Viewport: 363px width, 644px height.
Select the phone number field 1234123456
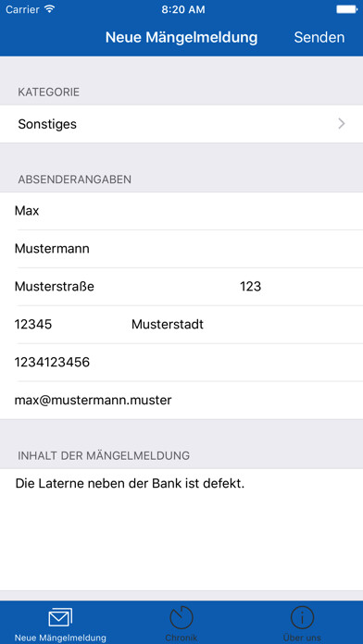pyautogui.click(x=181, y=363)
